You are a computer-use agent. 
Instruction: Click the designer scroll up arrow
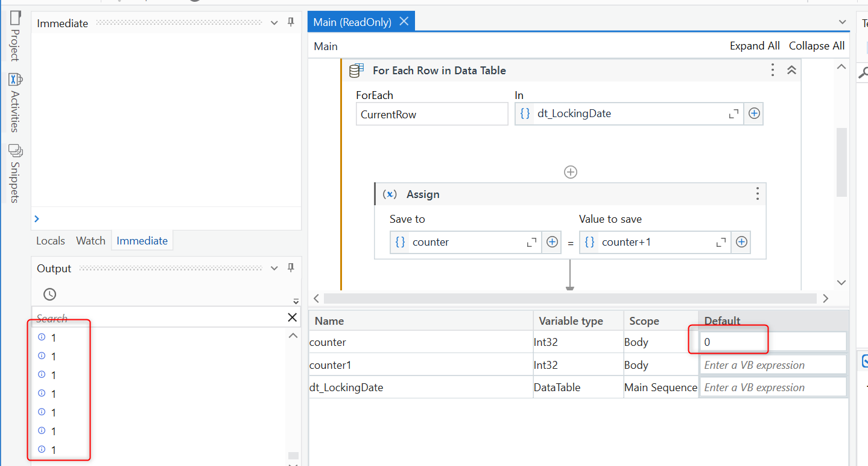tap(841, 66)
